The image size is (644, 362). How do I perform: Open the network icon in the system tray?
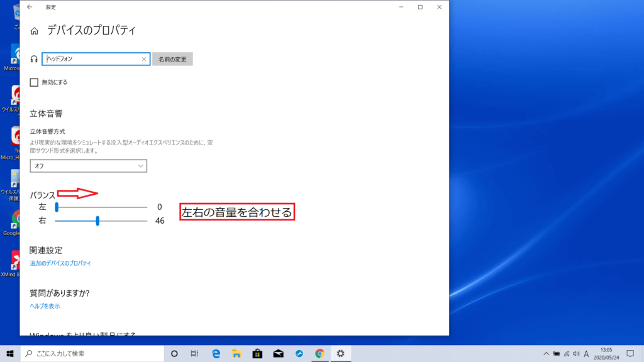coord(567,353)
